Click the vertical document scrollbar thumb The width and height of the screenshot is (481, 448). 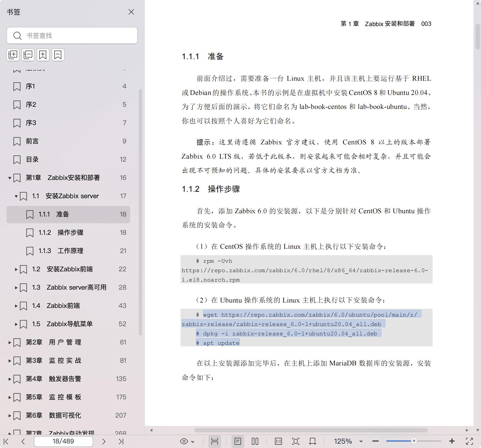pos(478,36)
